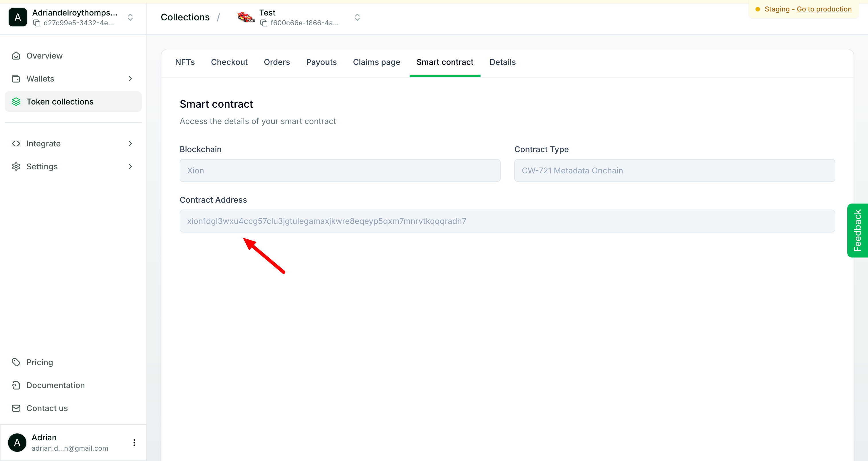Click the Token collections layers icon

(x=16, y=102)
